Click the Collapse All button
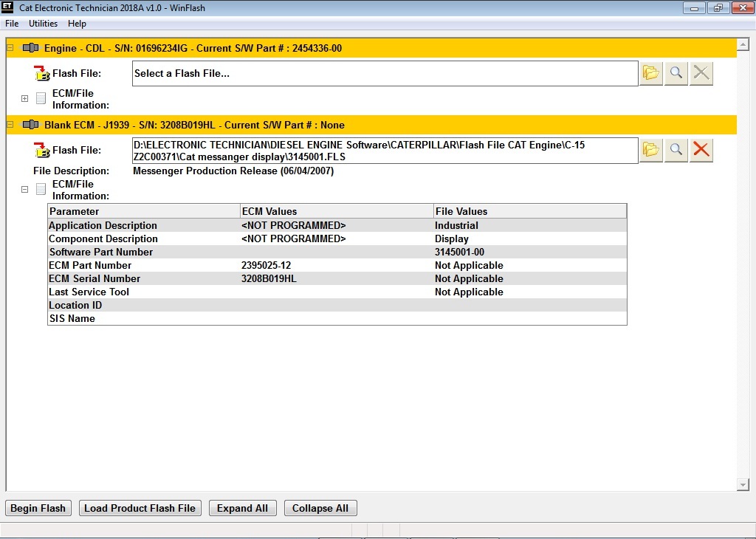 320,508
